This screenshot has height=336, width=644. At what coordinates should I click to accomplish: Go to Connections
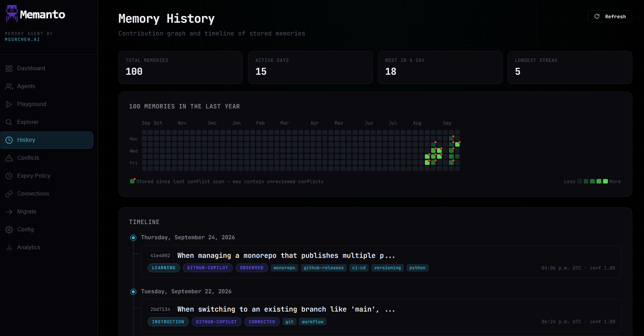pyautogui.click(x=46, y=194)
